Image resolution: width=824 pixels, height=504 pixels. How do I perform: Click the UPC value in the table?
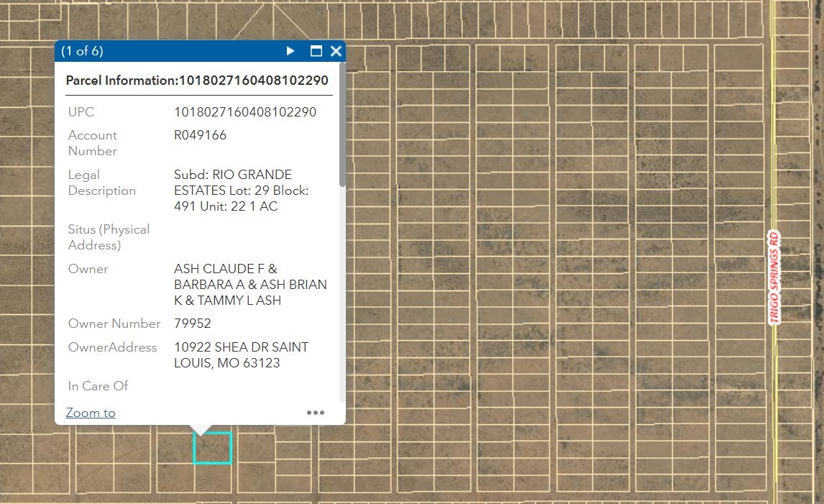point(245,112)
